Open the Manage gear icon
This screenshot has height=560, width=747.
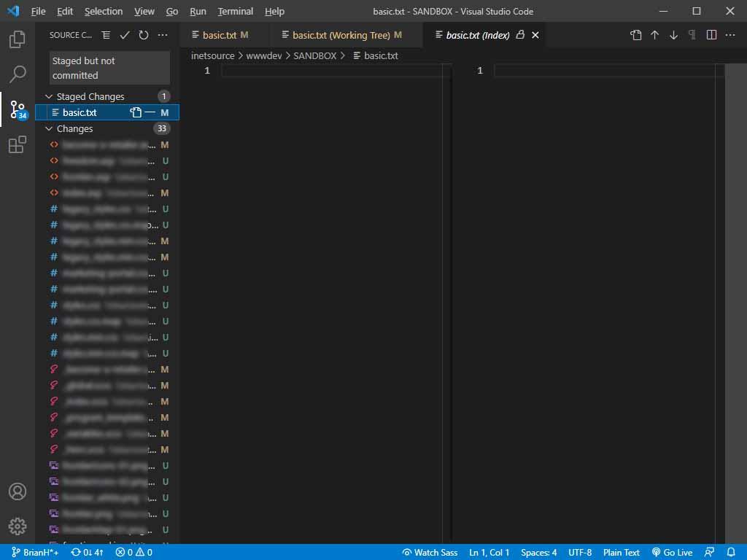18,526
